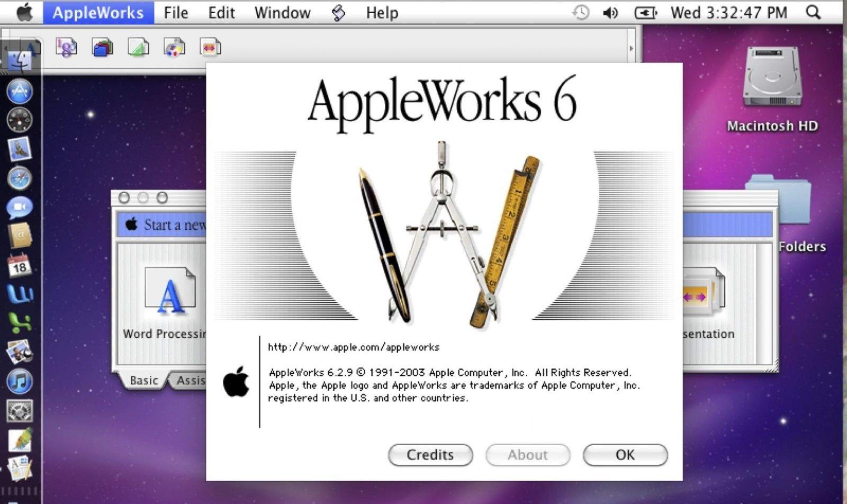Click the OK button to dismiss About
This screenshot has height=504, width=847.
pos(625,455)
